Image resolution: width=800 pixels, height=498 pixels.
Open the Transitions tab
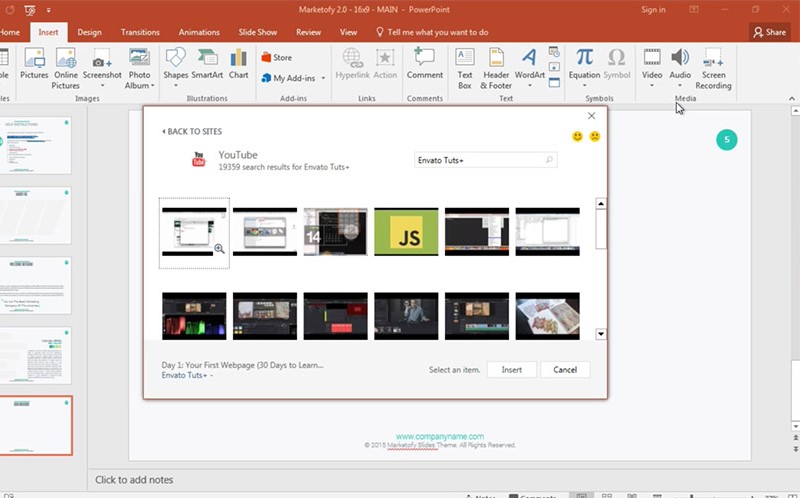tap(140, 32)
